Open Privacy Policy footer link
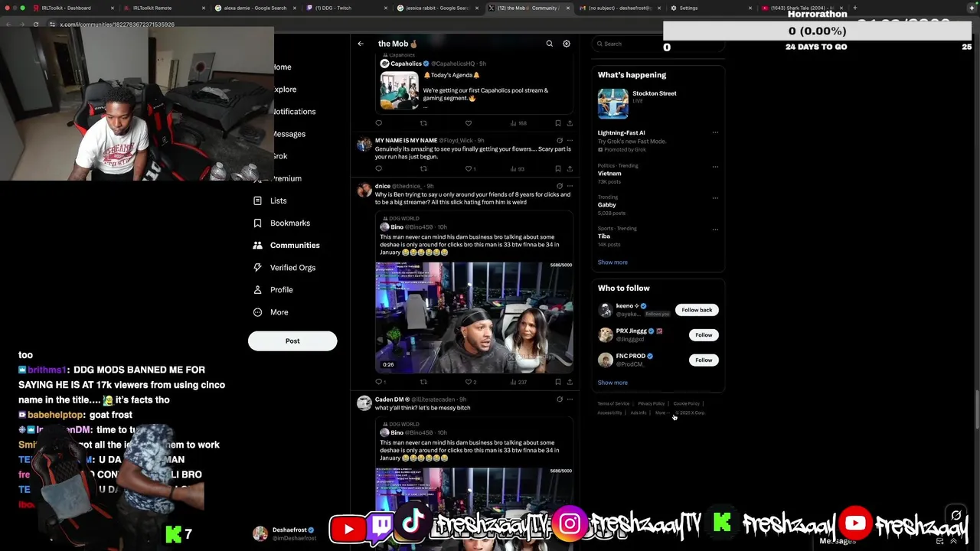980x551 pixels. pyautogui.click(x=651, y=403)
